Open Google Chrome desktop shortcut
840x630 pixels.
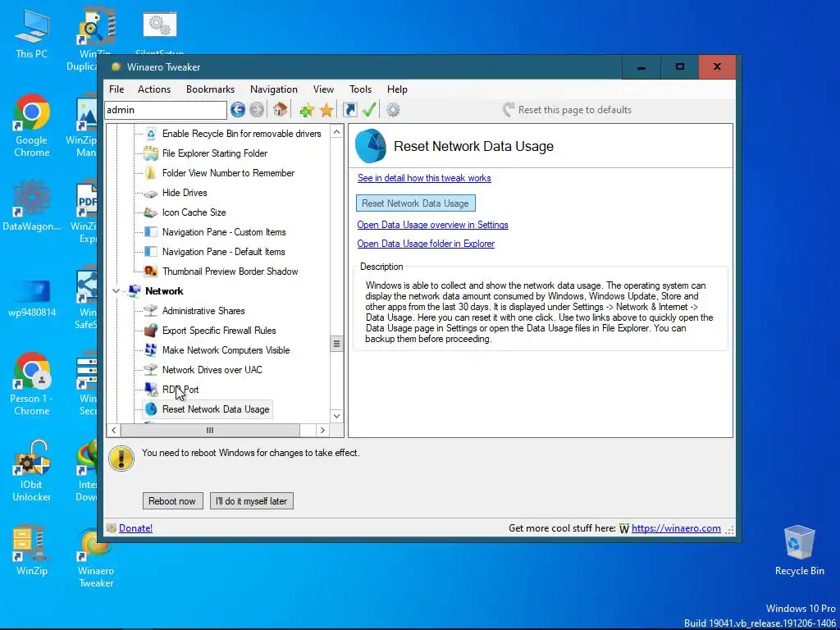point(32,126)
